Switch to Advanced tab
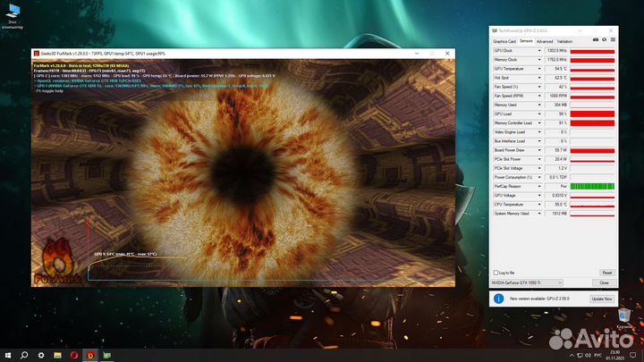The height and width of the screenshot is (362, 644). click(x=545, y=41)
